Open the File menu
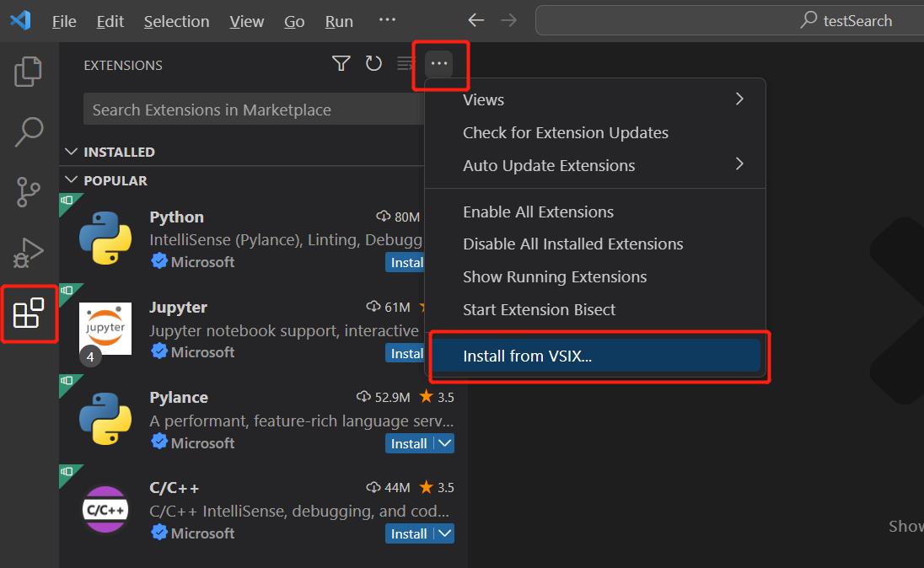 (64, 21)
